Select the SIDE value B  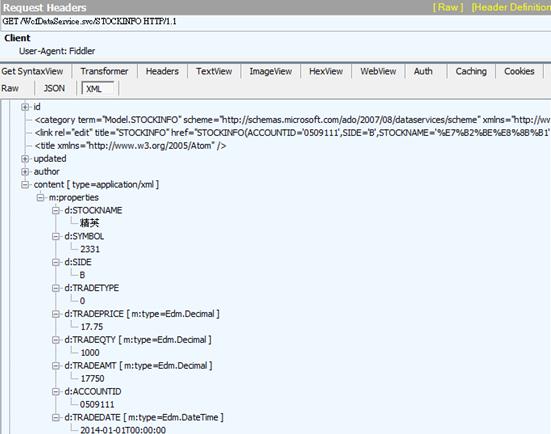(x=83, y=275)
